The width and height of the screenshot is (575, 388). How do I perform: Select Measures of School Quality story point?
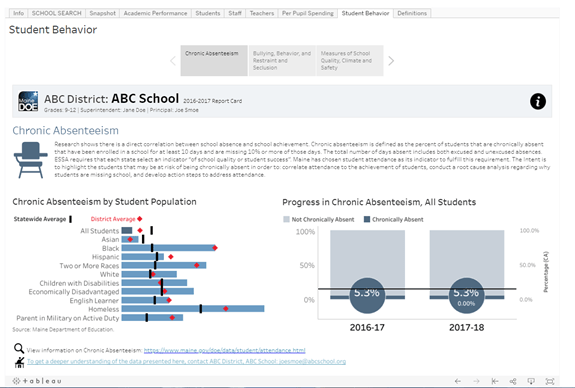click(350, 61)
